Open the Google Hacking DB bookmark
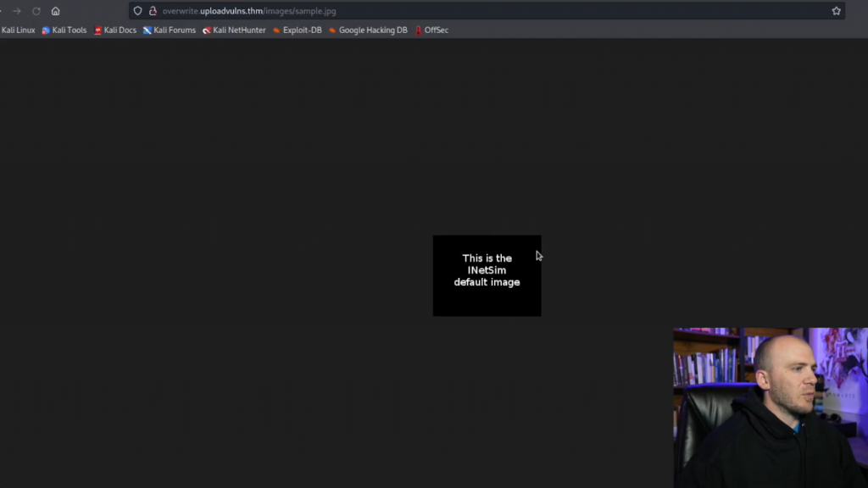Viewport: 868px width, 488px height. (368, 30)
